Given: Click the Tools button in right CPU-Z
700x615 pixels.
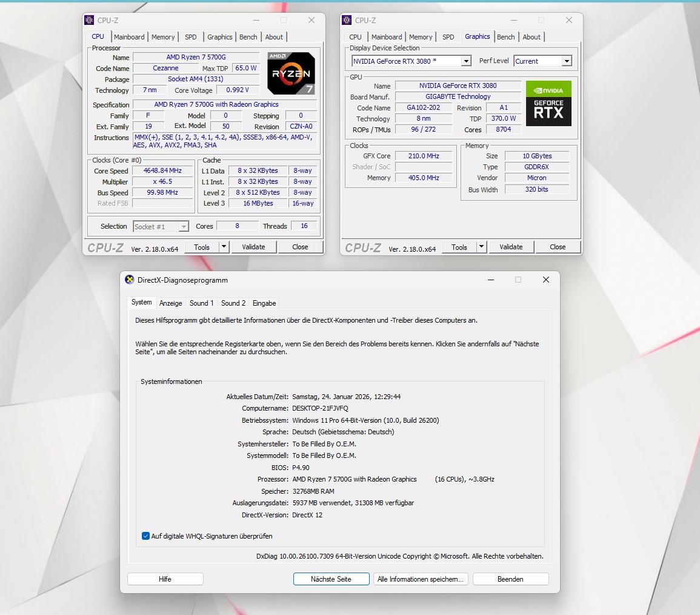Looking at the screenshot, I should pyautogui.click(x=459, y=247).
